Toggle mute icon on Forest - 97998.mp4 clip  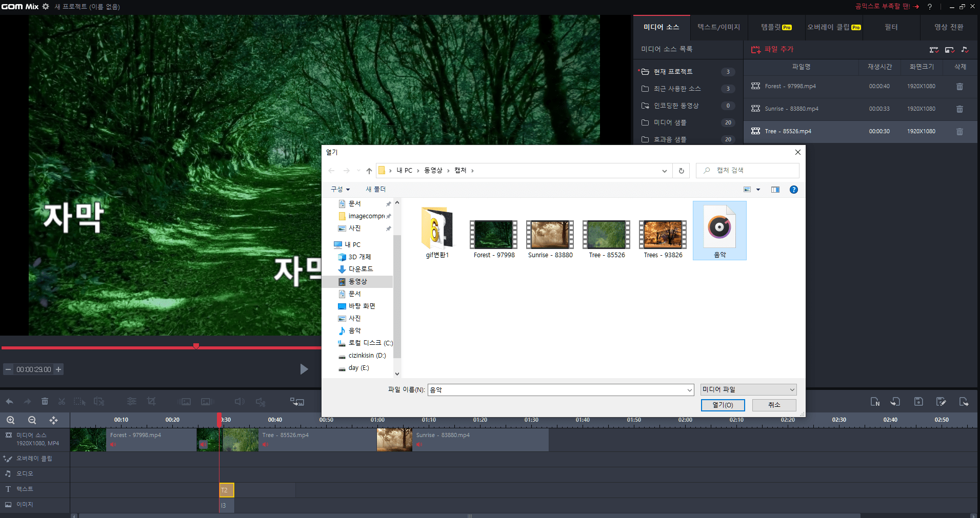pyautogui.click(x=113, y=444)
